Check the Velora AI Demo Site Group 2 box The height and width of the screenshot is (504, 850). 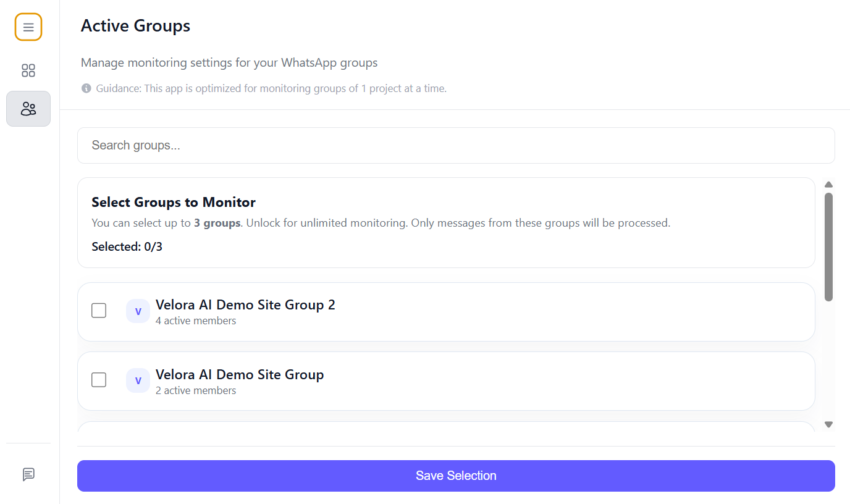pyautogui.click(x=99, y=311)
